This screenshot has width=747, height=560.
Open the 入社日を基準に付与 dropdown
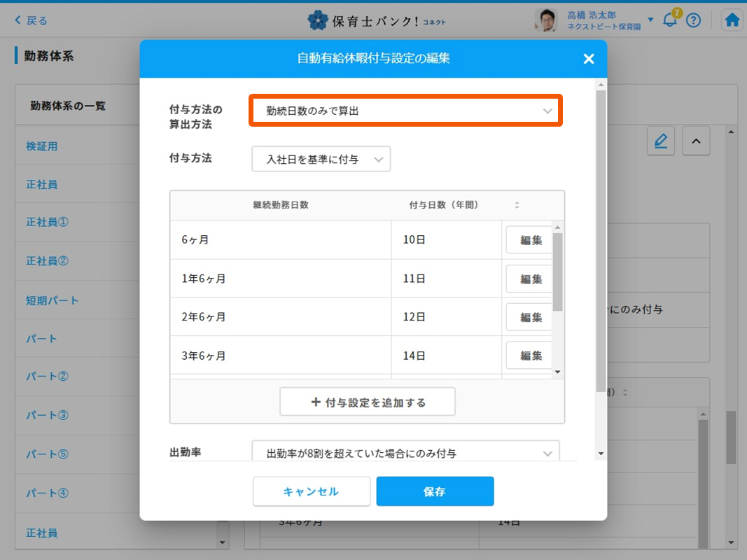click(321, 160)
